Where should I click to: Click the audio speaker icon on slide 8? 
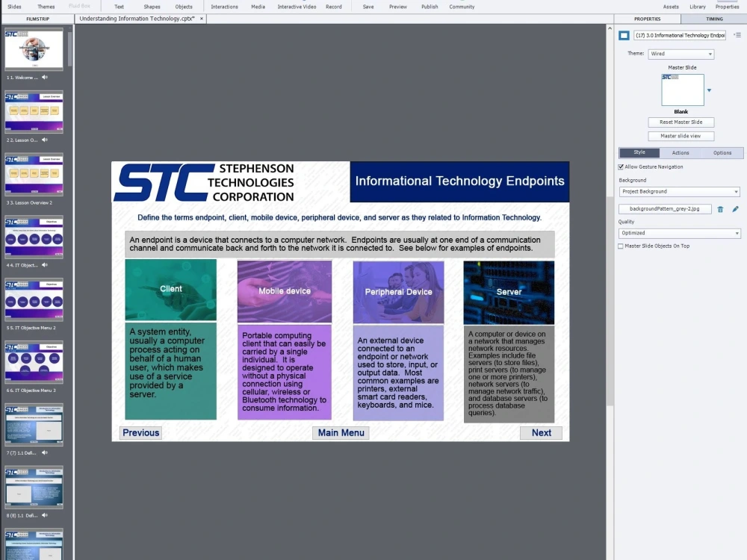point(45,514)
